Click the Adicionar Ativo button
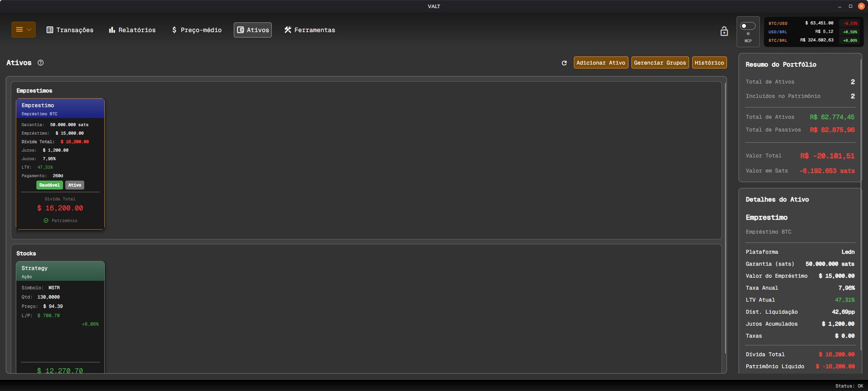Screen dimensions: 868x391 click(601, 63)
